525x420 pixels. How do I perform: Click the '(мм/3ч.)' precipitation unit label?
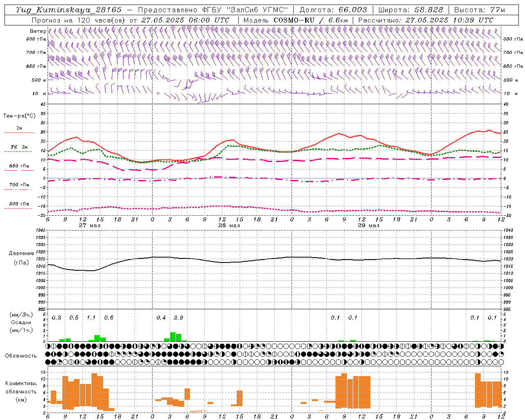(x=21, y=315)
